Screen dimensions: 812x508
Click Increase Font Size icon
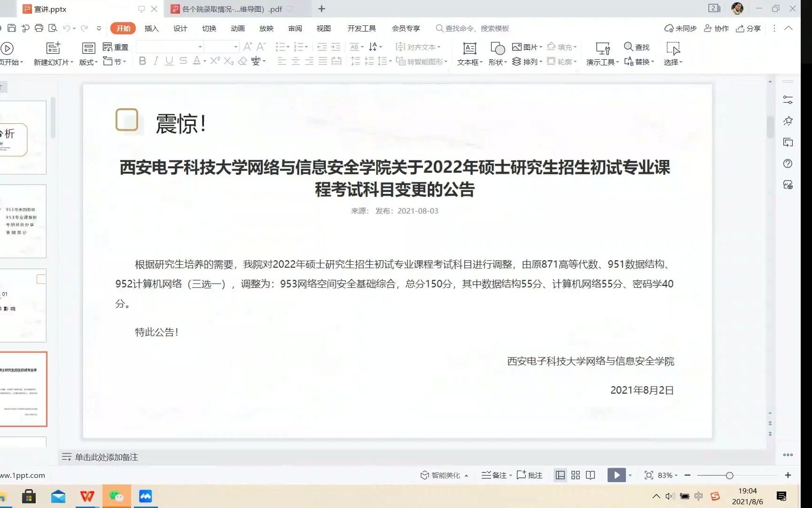pyautogui.click(x=248, y=46)
